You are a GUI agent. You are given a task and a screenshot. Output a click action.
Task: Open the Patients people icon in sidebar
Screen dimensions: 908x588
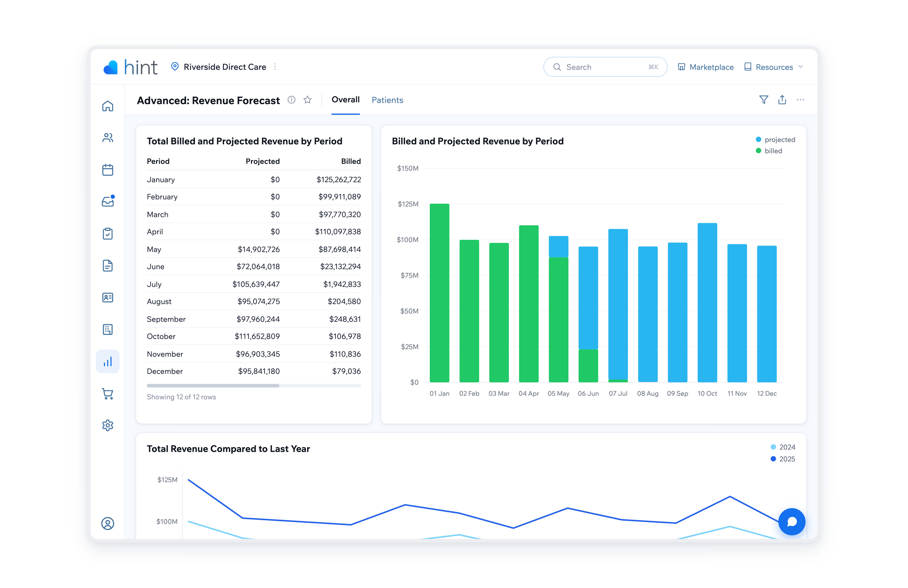pyautogui.click(x=108, y=138)
